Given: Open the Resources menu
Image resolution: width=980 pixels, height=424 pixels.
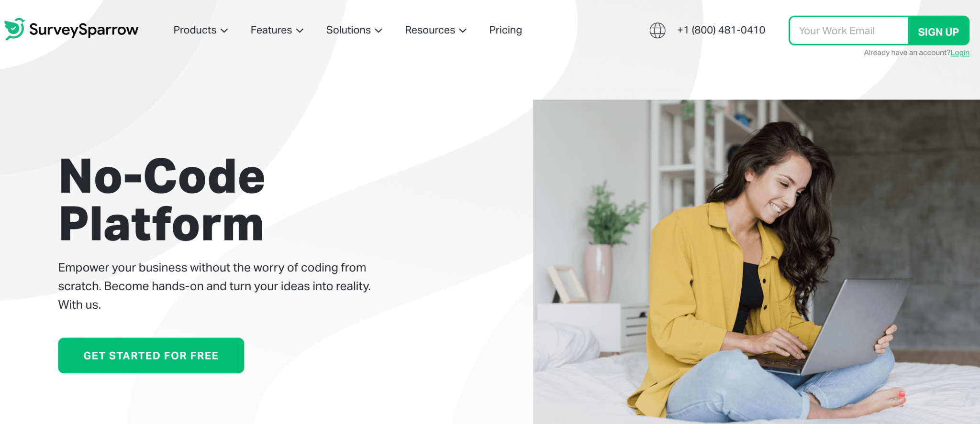Looking at the screenshot, I should pos(435,30).
